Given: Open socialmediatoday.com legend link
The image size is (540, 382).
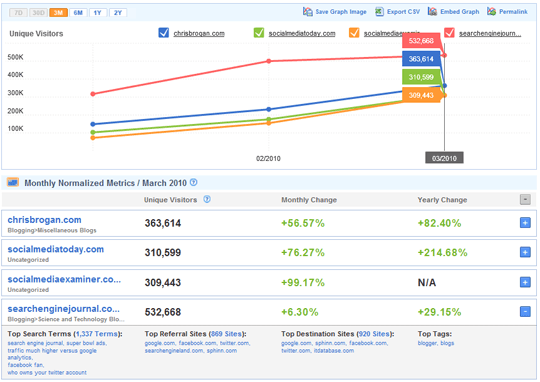Looking at the screenshot, I should (302, 33).
